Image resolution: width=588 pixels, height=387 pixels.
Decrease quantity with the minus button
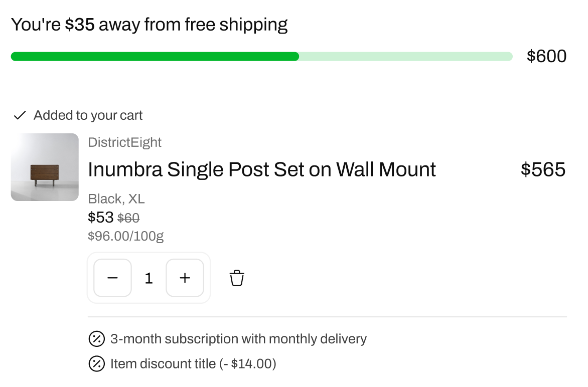pos(112,278)
